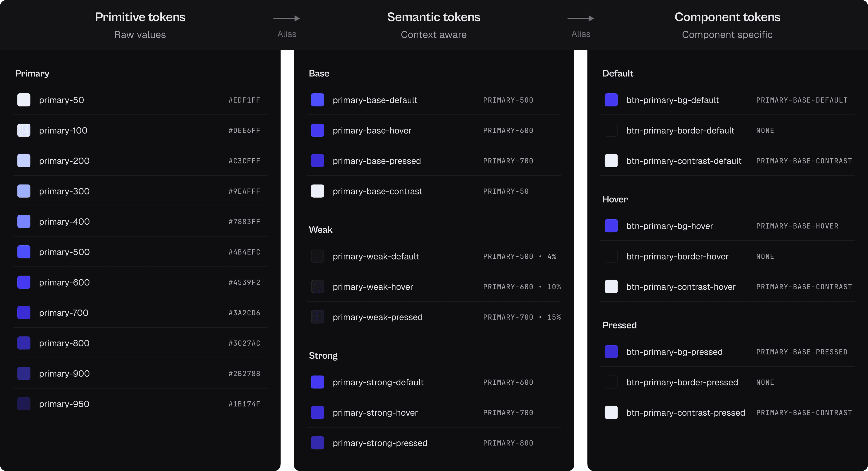Click the 'Hover' section heading
The width and height of the screenshot is (868, 471).
point(615,199)
